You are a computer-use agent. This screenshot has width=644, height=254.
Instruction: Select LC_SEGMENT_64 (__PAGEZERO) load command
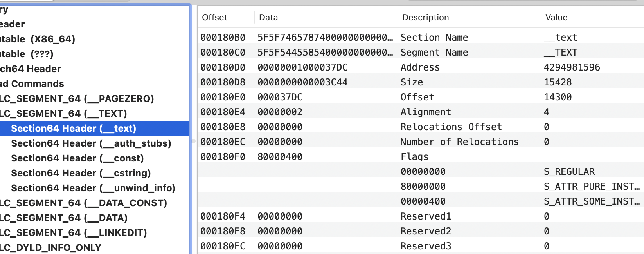(77, 99)
